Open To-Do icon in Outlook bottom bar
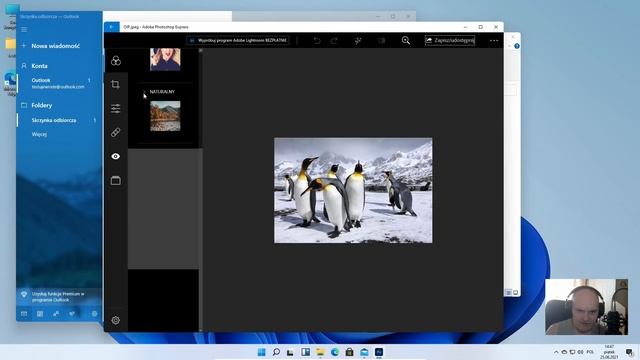Image resolution: width=640 pixels, height=360 pixels. 72,313
